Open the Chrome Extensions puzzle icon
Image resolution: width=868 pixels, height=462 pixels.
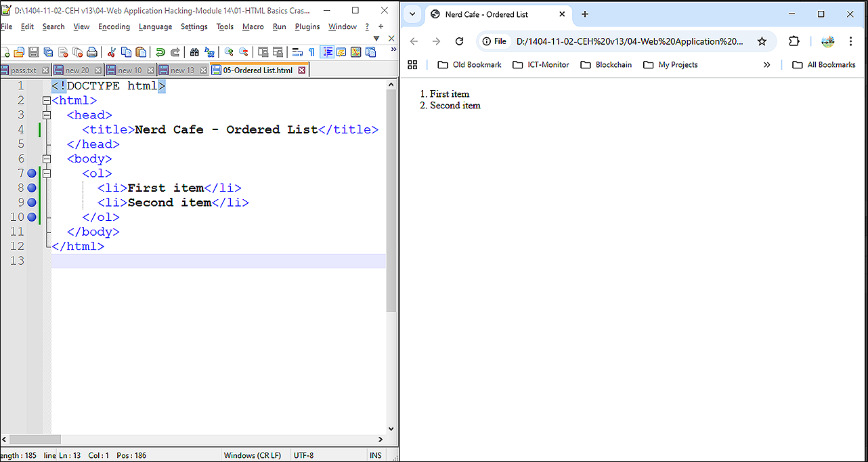pyautogui.click(x=794, y=41)
